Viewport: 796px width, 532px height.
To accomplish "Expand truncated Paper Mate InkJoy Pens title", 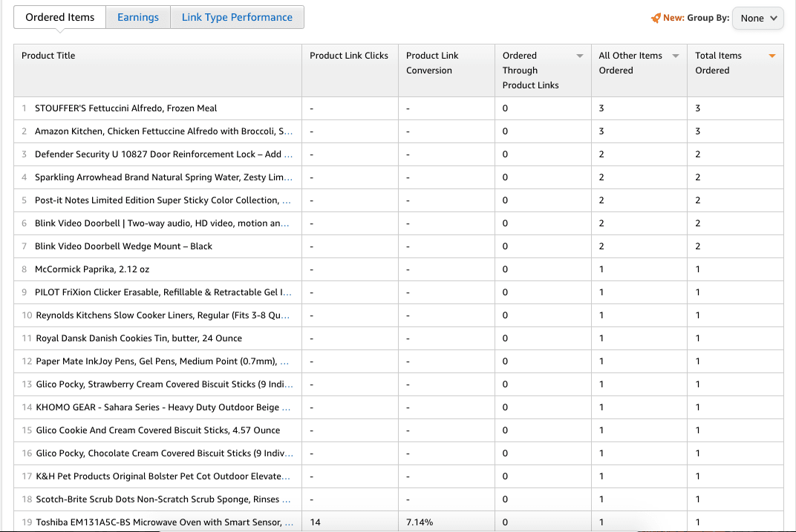I will tap(284, 362).
